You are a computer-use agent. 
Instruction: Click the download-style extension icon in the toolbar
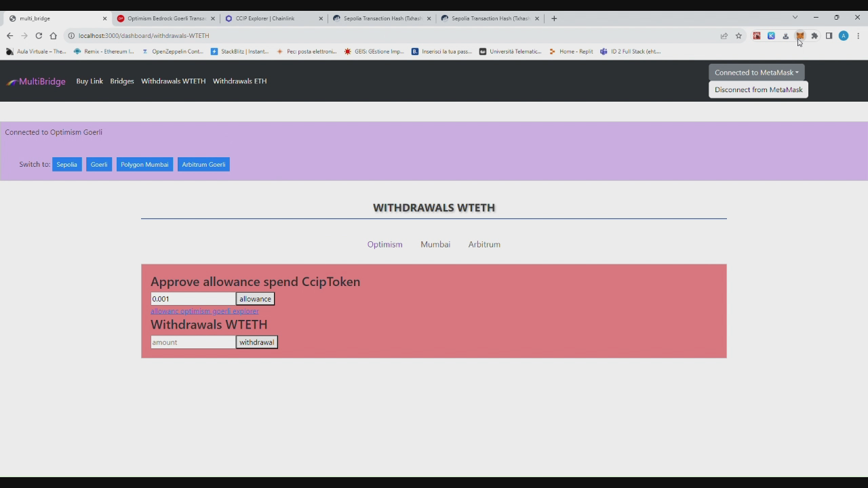pos(785,36)
